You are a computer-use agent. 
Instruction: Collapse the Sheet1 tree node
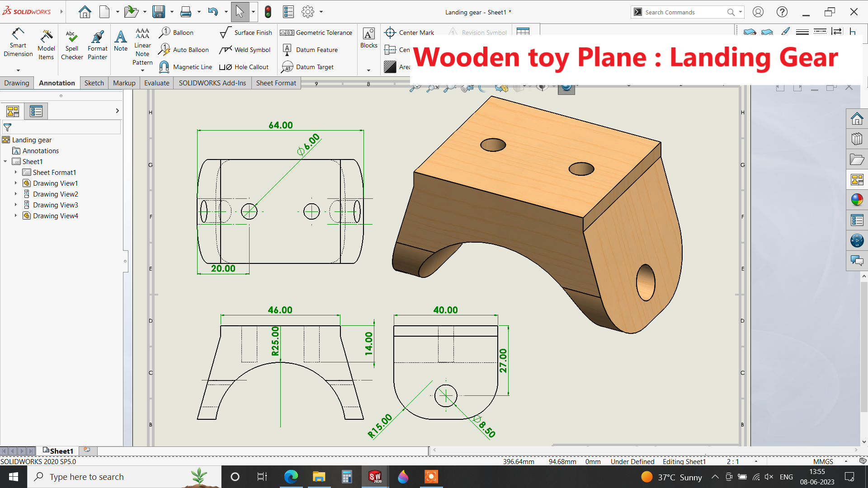click(5, 161)
